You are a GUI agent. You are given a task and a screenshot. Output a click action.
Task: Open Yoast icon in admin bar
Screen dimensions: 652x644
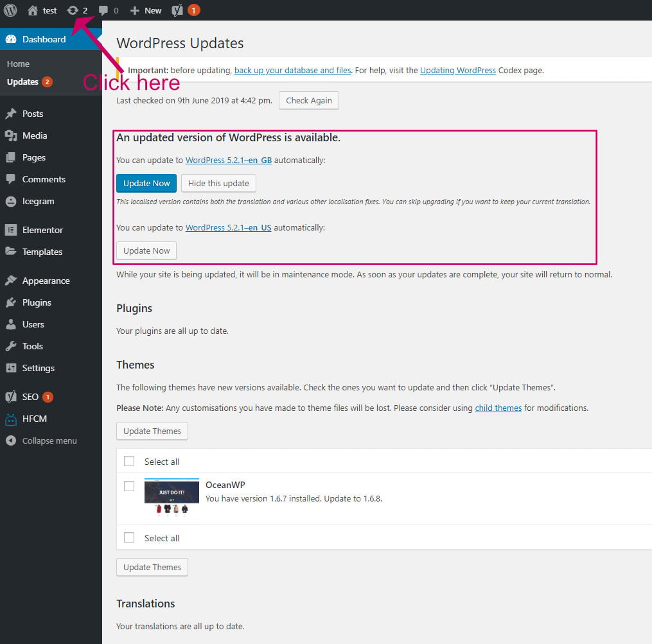(x=177, y=10)
